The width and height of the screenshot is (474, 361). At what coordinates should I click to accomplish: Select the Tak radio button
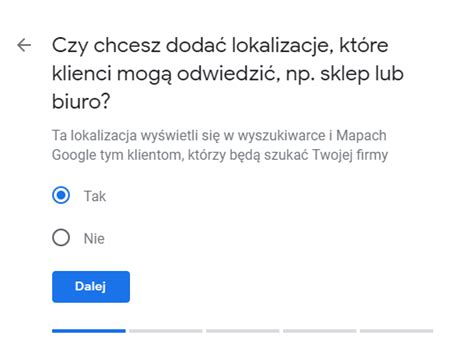tap(61, 195)
